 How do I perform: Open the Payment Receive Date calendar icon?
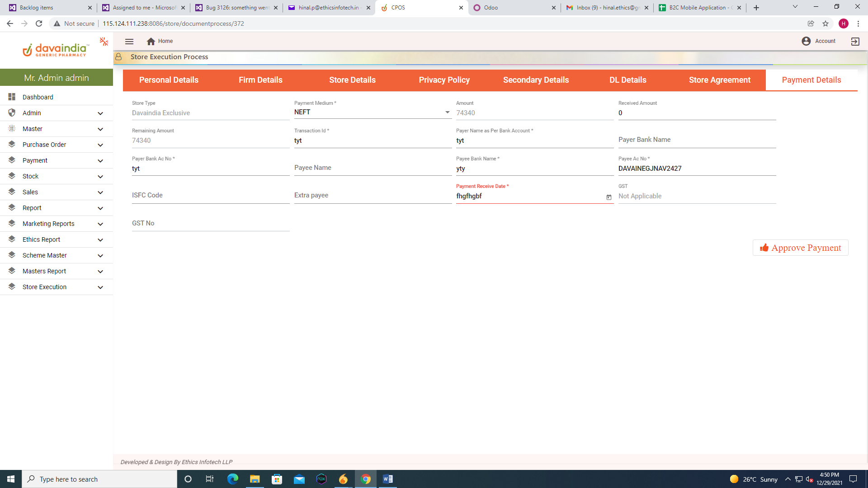609,197
